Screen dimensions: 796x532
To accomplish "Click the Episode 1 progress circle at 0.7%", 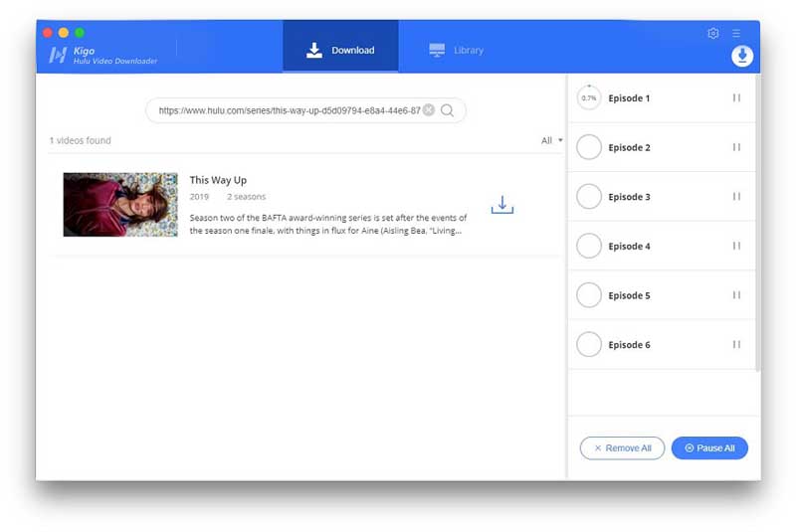I will [x=589, y=97].
